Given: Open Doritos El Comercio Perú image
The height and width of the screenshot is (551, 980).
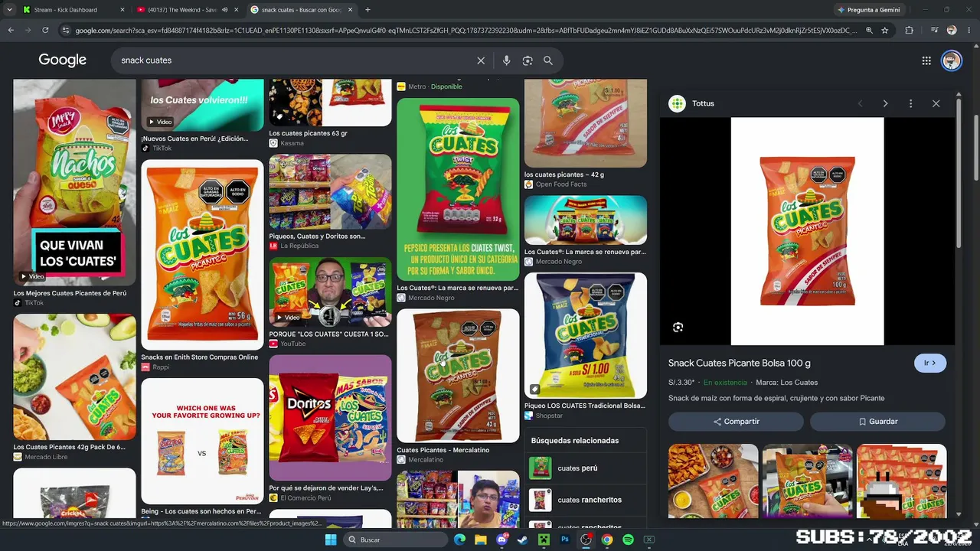Looking at the screenshot, I should click(330, 418).
